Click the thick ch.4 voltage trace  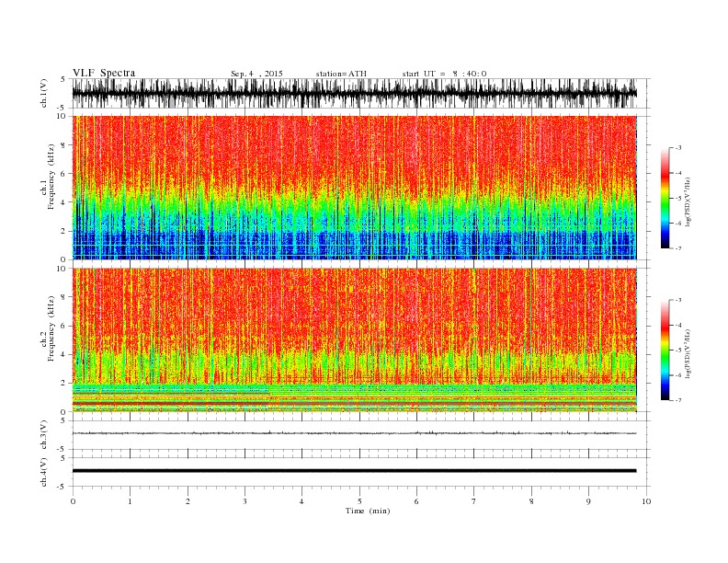click(x=354, y=471)
